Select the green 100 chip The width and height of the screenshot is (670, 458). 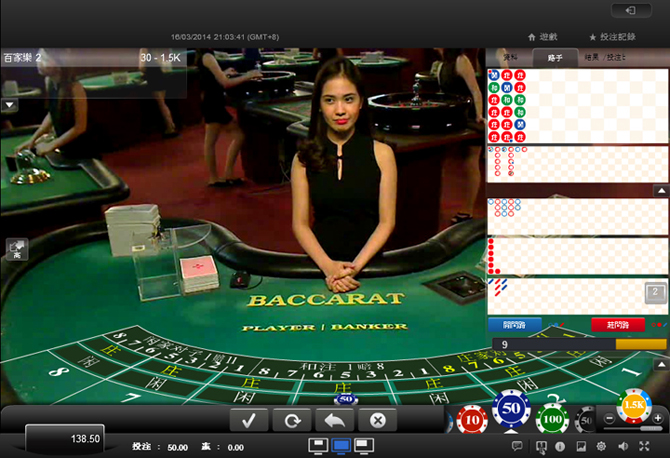point(552,419)
